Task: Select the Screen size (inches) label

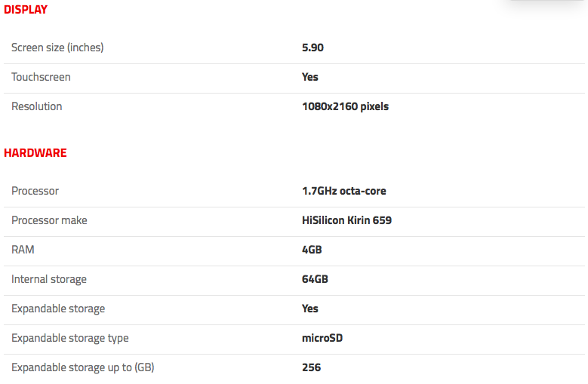Action: point(57,48)
